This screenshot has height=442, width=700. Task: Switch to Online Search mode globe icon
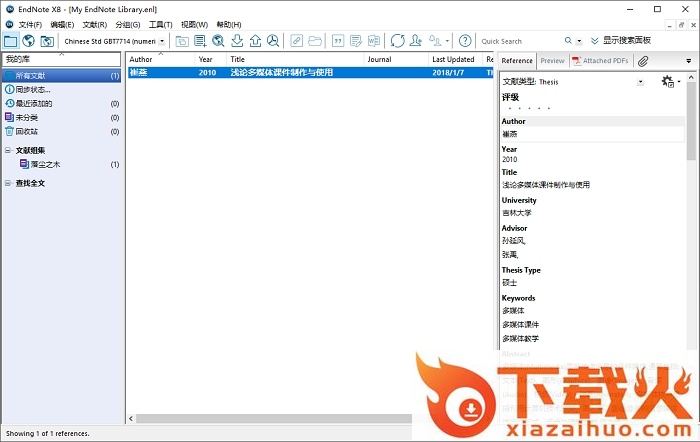pos(28,41)
